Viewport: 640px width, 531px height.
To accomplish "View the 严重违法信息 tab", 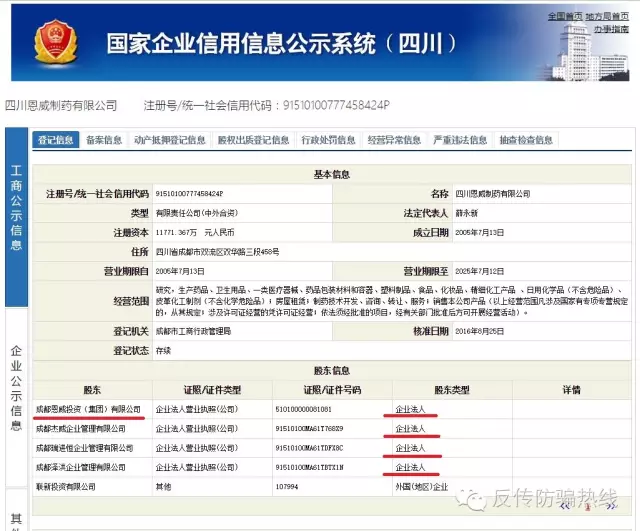I will (460, 140).
